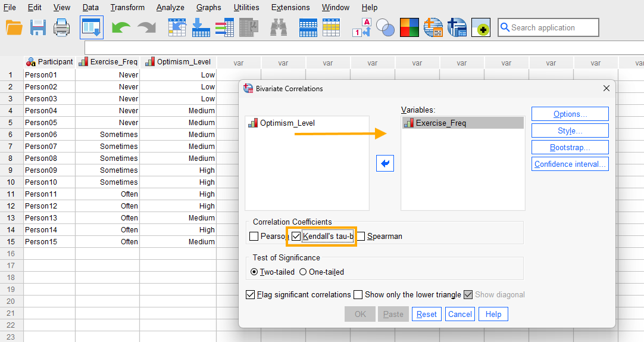Click the Find binoculars icon

[x=279, y=27]
